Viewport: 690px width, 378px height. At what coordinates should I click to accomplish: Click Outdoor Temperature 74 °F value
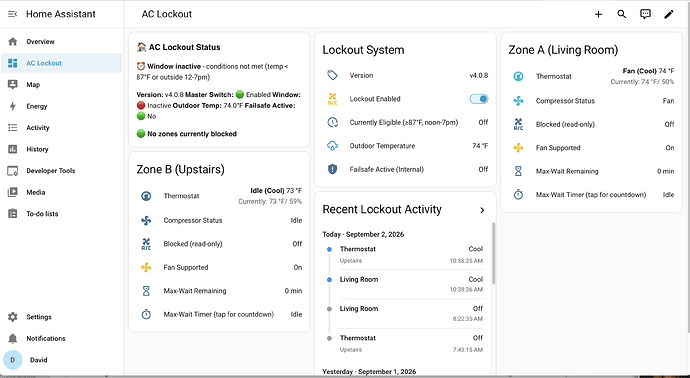pos(480,146)
